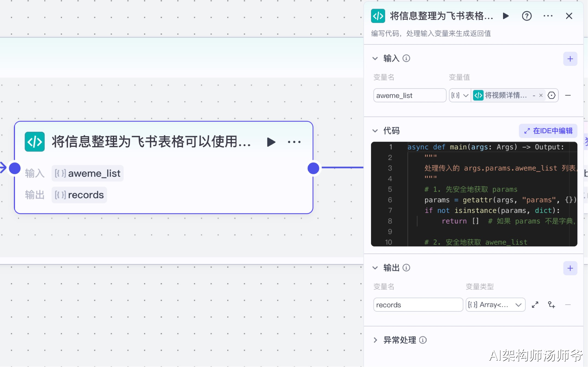Collapse the 输入 section

pos(375,59)
